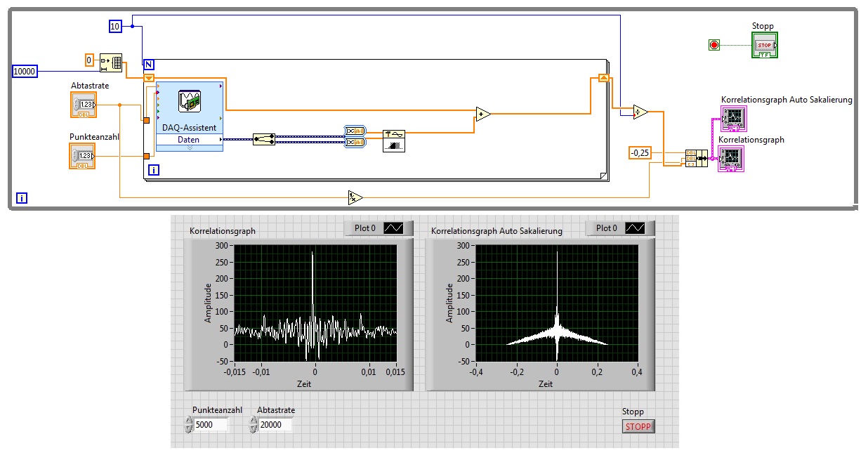Image resolution: width=868 pixels, height=453 pixels.
Task: Select the Build Waveform bundle node
Action: [696, 159]
